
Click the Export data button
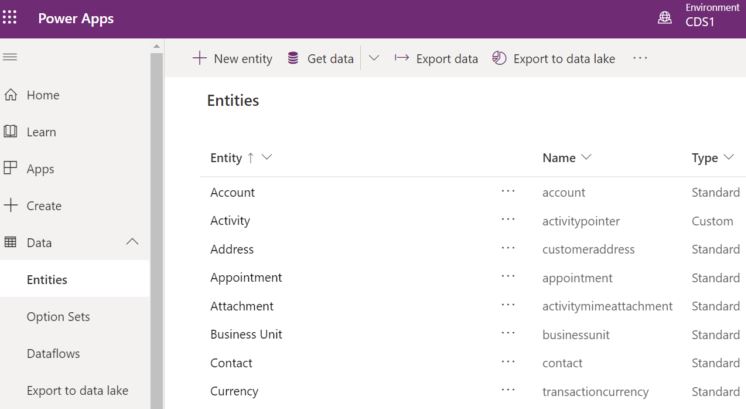click(x=436, y=58)
